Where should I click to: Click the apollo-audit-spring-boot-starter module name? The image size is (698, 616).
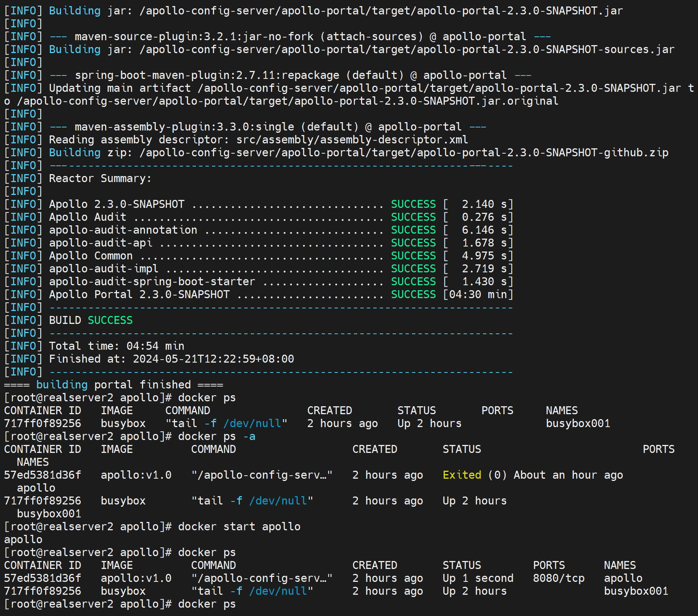[152, 281]
